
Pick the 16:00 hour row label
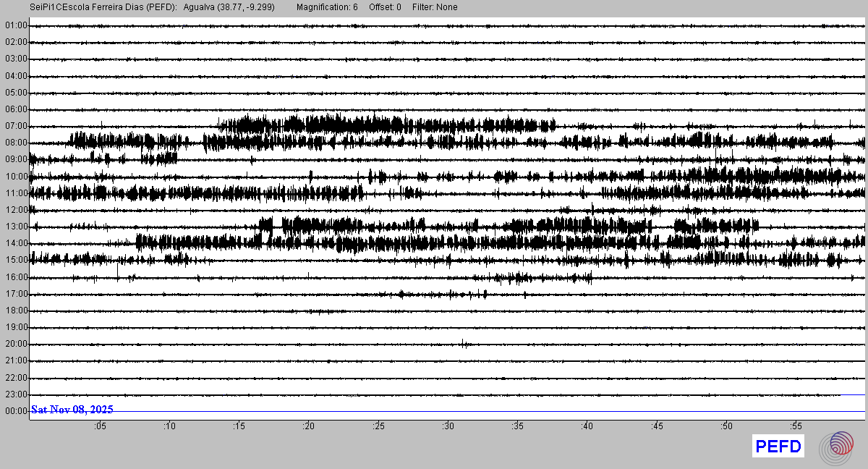(x=15, y=277)
